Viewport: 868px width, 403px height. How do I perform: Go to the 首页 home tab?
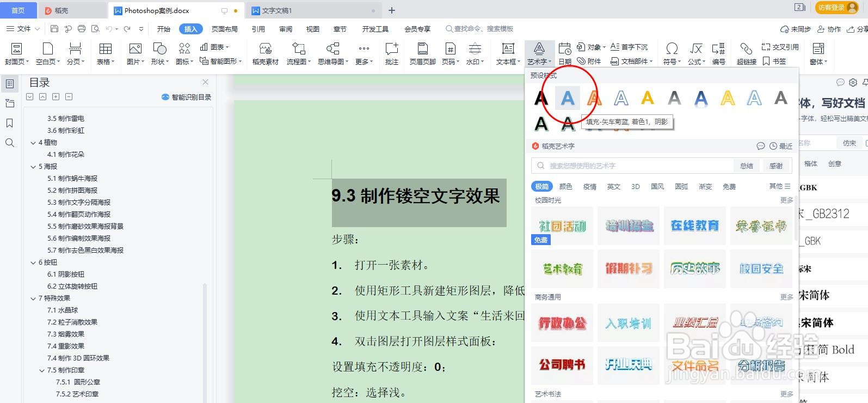(x=19, y=10)
